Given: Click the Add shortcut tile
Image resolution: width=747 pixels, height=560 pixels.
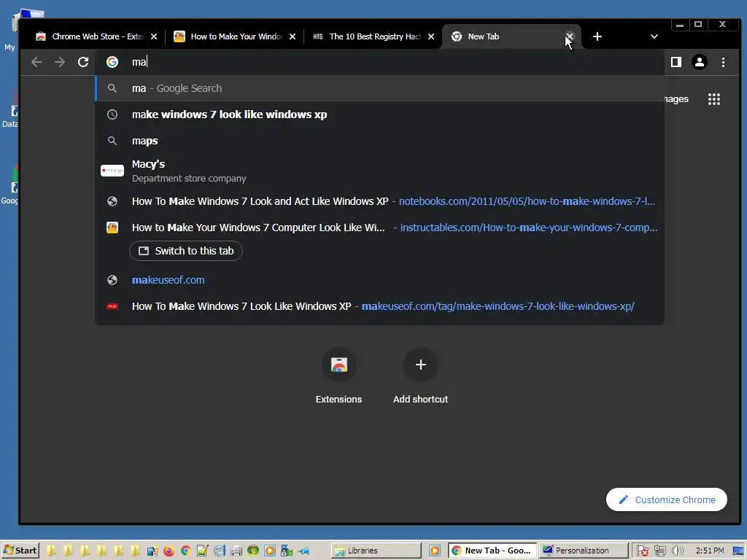Looking at the screenshot, I should (420, 377).
